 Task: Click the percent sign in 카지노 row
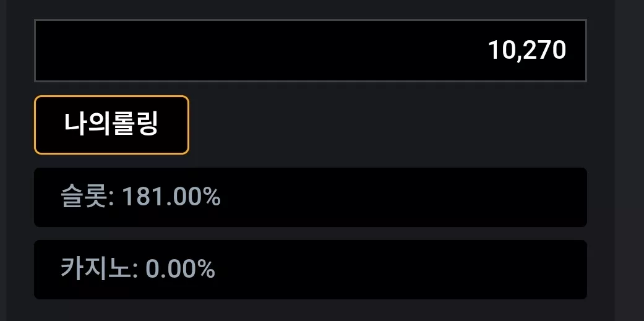click(206, 270)
